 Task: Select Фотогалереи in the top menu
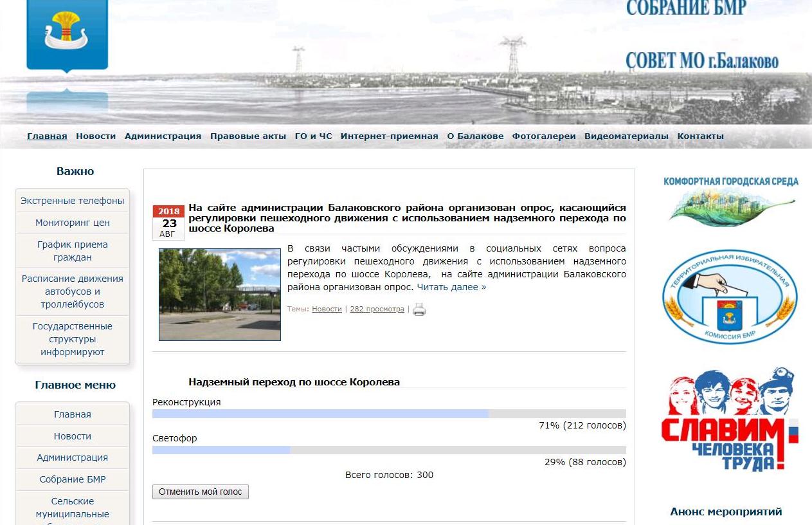point(544,136)
